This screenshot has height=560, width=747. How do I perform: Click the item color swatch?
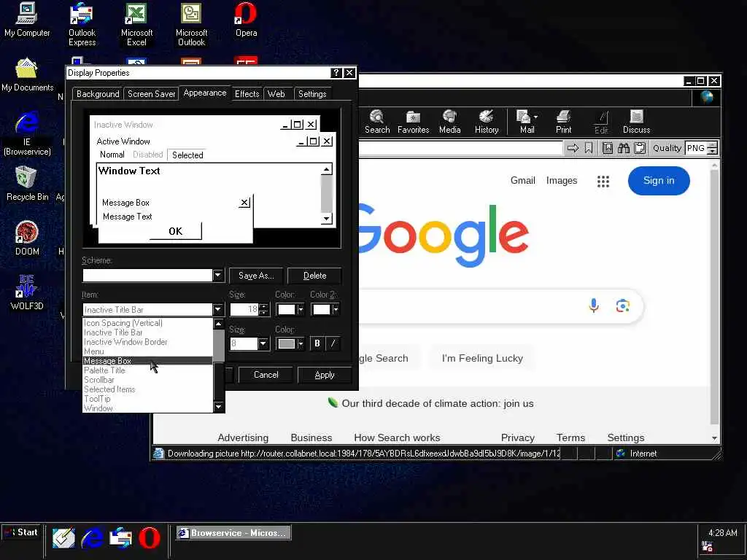[287, 309]
